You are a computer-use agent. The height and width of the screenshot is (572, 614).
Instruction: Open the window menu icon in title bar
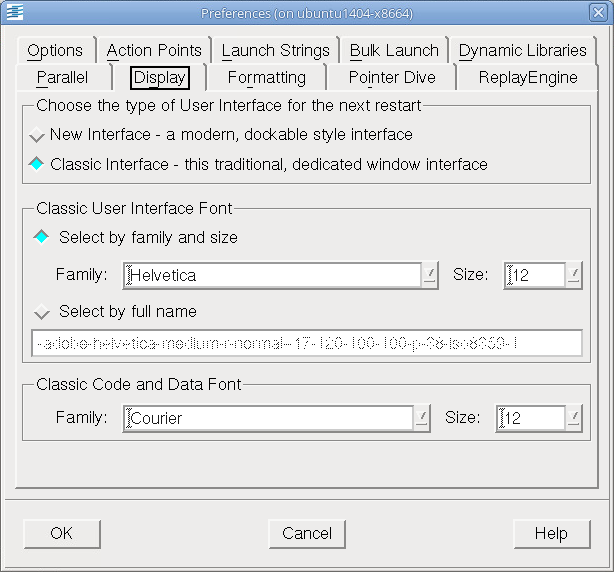click(x=14, y=13)
